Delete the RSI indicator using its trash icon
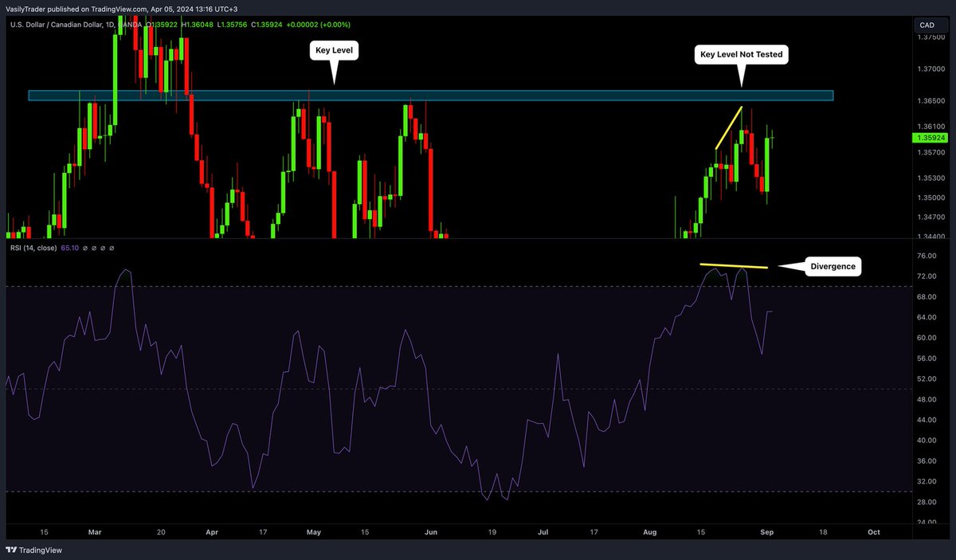This screenshot has width=956, height=560. click(103, 248)
